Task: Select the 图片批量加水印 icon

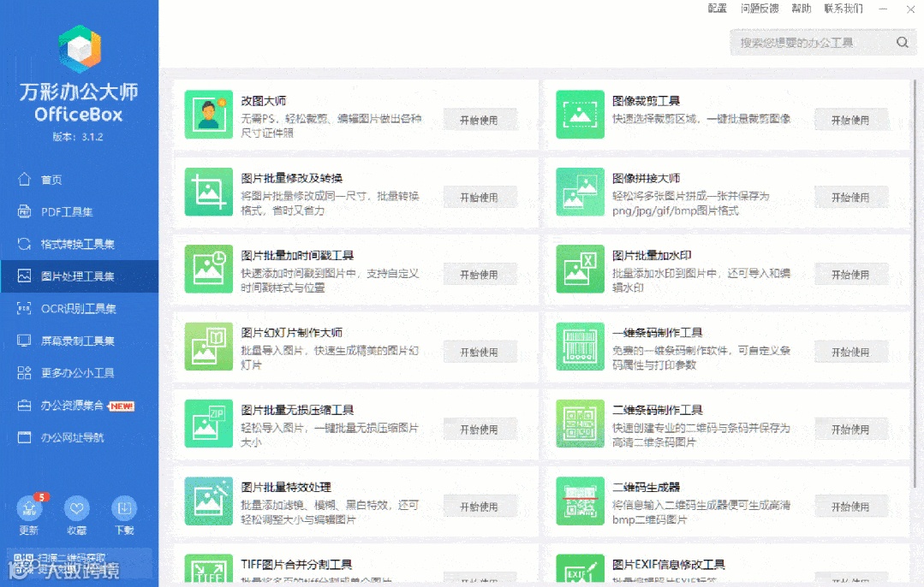Action: (580, 269)
